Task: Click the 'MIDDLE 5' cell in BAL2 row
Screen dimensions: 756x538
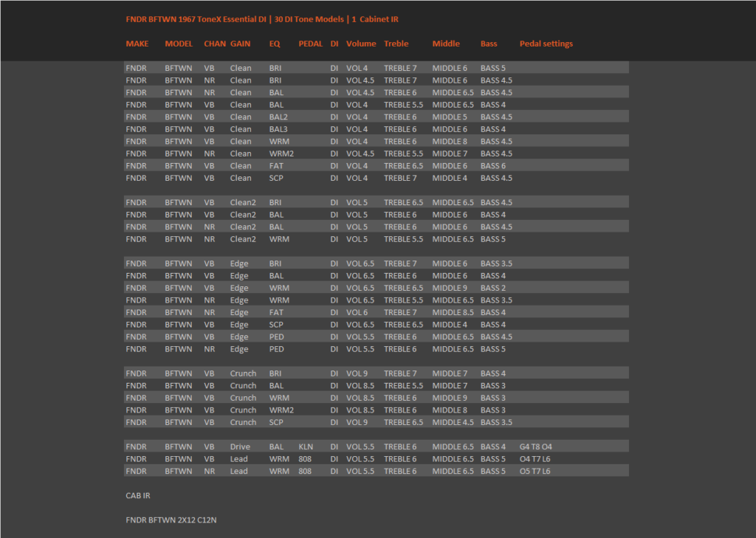Action: tap(450, 117)
